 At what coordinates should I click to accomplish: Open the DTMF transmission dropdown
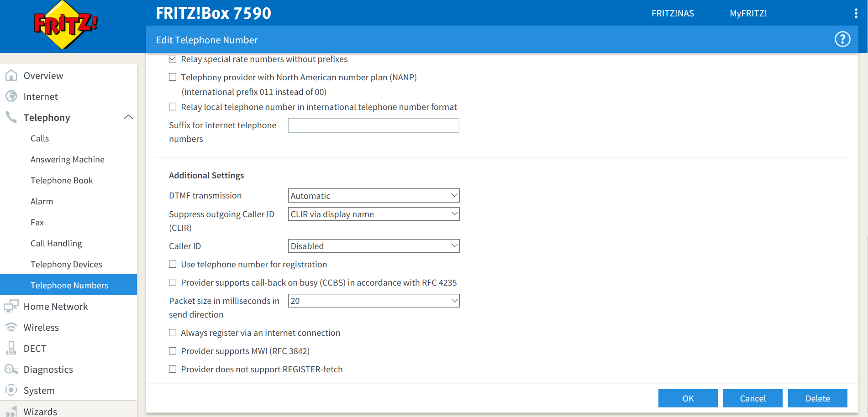click(374, 196)
